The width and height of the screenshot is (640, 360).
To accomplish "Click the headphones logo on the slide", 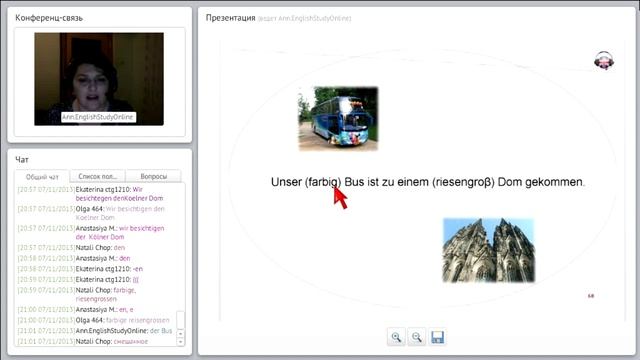I will [x=604, y=60].
